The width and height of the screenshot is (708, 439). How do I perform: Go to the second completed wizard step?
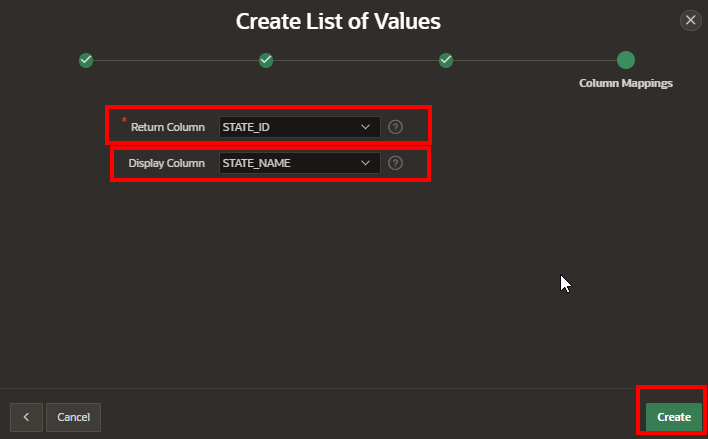pos(266,60)
